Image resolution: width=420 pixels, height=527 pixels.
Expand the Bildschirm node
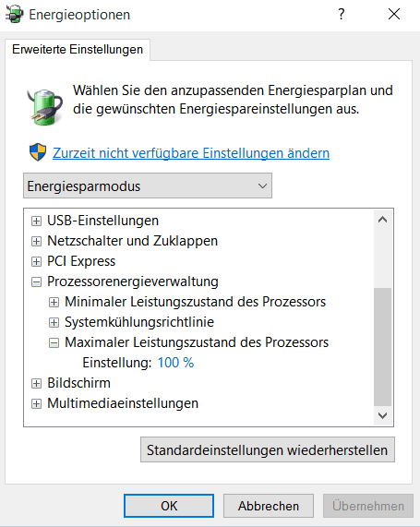36,383
